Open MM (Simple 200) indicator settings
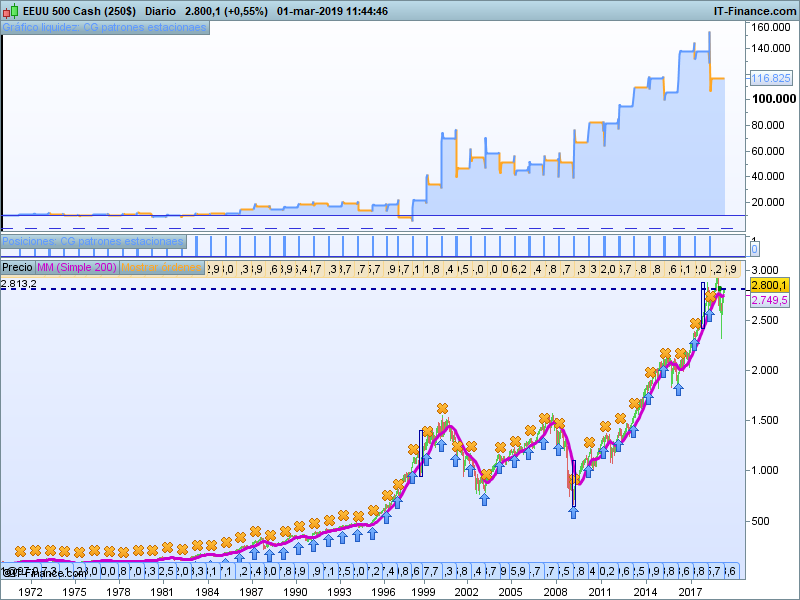This screenshot has height=600, width=800. pyautogui.click(x=77, y=267)
